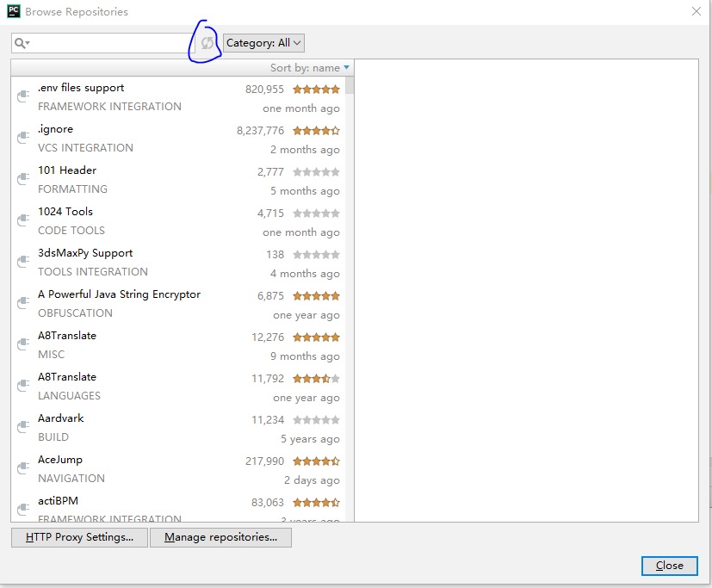This screenshot has height=588, width=712.
Task: Click download count 820,955
Action: click(264, 90)
